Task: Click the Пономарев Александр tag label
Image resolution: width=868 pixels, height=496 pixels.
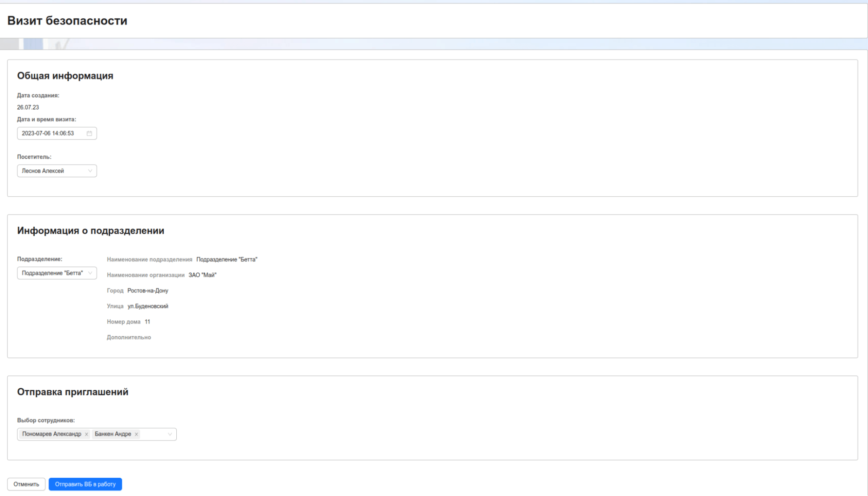Action: click(x=52, y=434)
